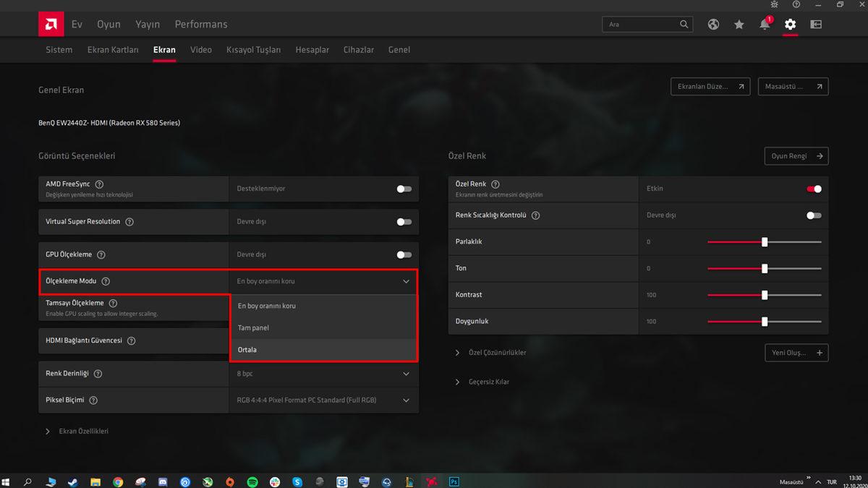Enable Renk Sıcaklığı Kontrolü

point(813,215)
